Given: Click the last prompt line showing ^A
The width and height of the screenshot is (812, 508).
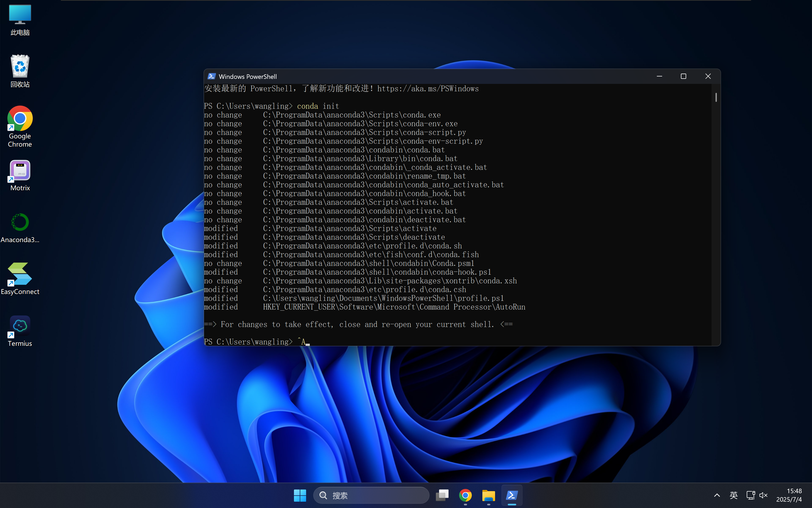Looking at the screenshot, I should [257, 342].
